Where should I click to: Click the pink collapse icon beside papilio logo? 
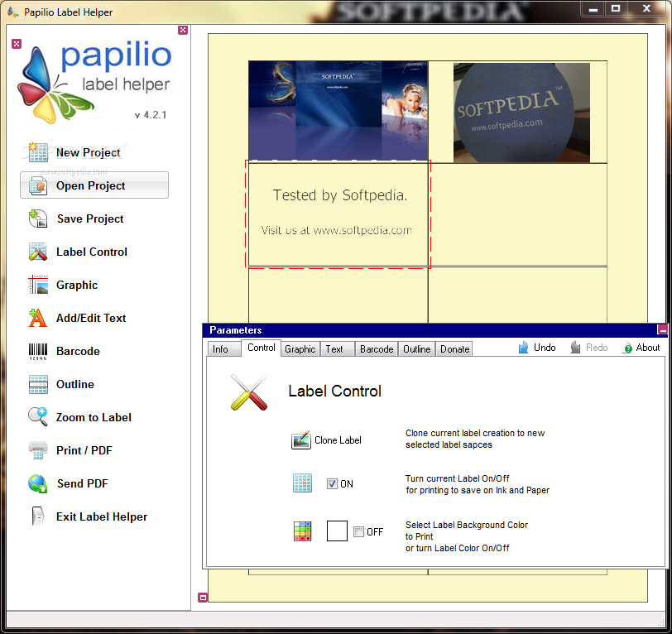[x=17, y=44]
